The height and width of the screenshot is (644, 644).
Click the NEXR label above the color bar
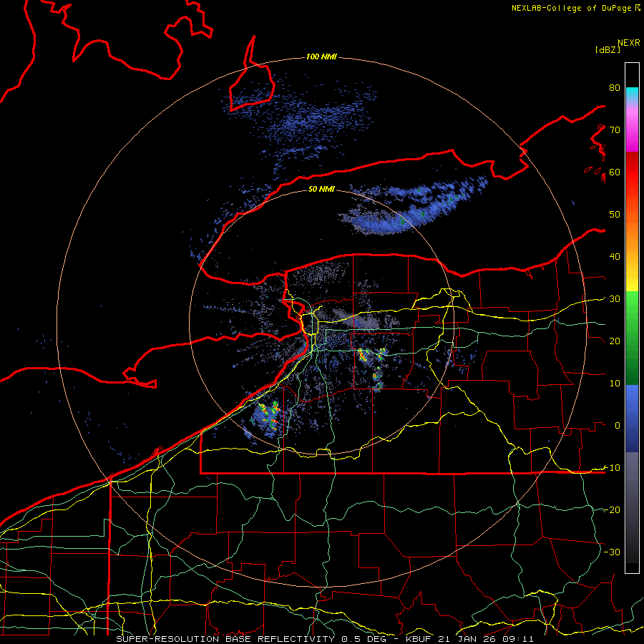click(629, 43)
